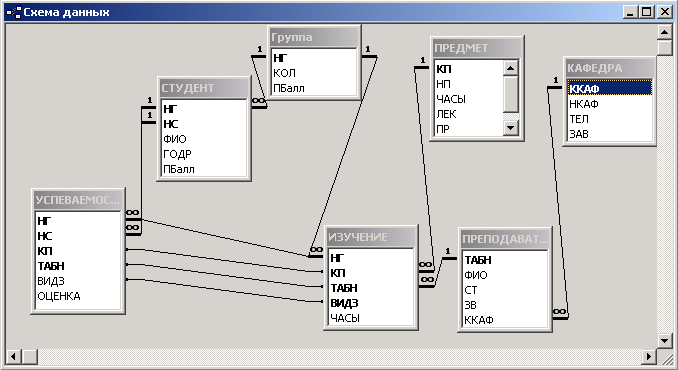Select the Группа table header
The width and height of the screenshot is (678, 370).
[x=314, y=37]
